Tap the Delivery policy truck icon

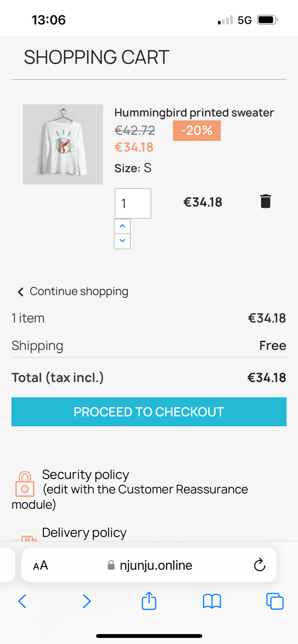click(26, 536)
